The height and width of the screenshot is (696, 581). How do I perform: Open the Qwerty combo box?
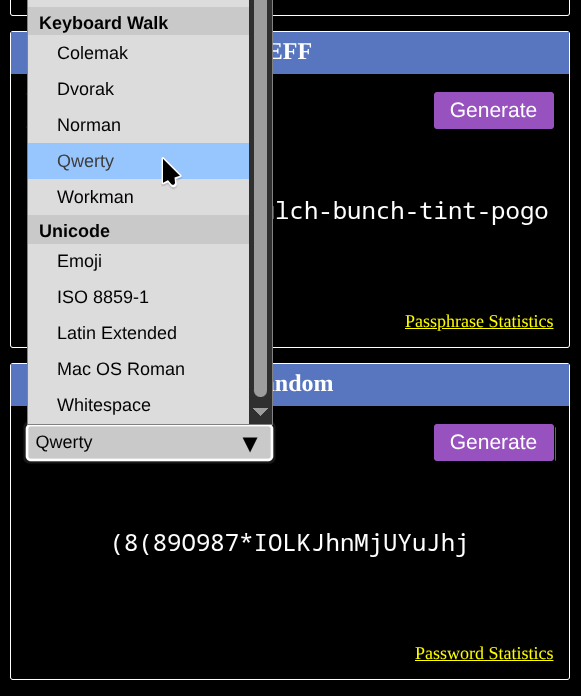click(x=150, y=443)
